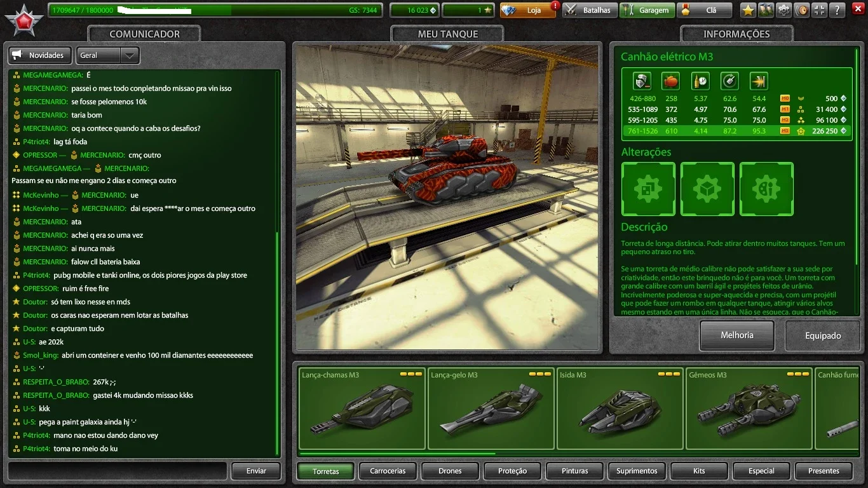This screenshot has width=868, height=488.
Task: Switch to the Presentes tab
Action: click(824, 471)
